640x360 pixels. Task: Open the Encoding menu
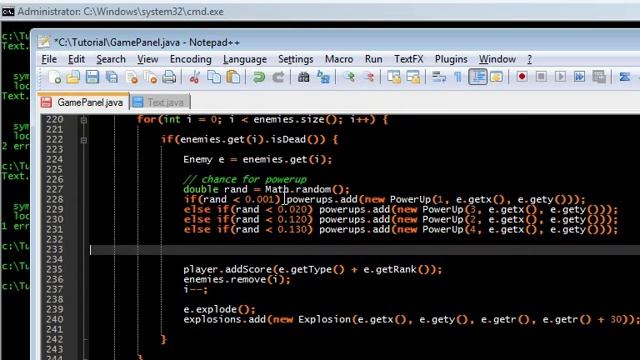191,59
